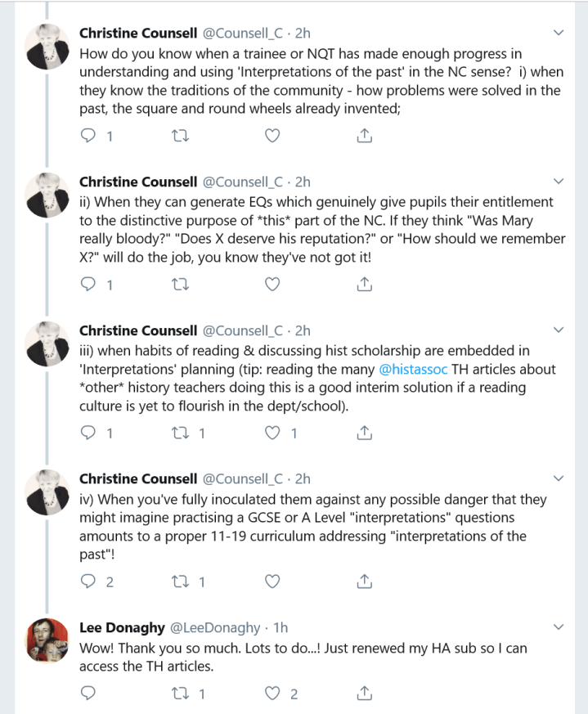Expand options menu on Lee Donaghy's tweet

559,627
